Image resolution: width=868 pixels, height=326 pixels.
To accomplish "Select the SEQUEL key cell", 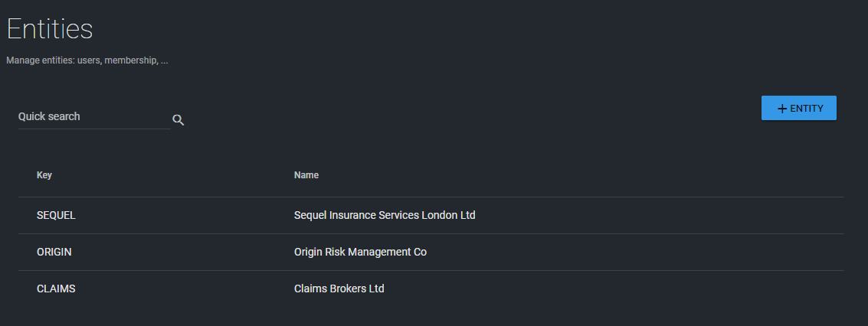I will pyautogui.click(x=56, y=216).
